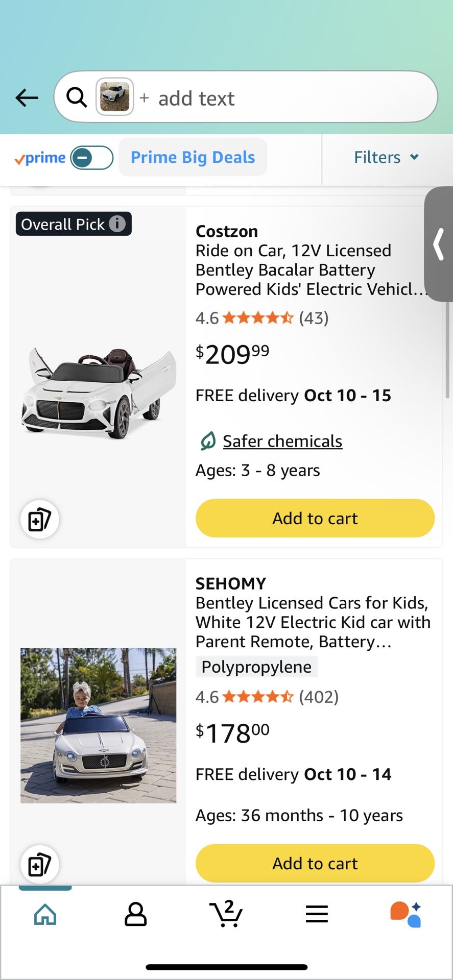Expand the Filters dropdown
This screenshot has height=980, width=453.
tap(386, 157)
